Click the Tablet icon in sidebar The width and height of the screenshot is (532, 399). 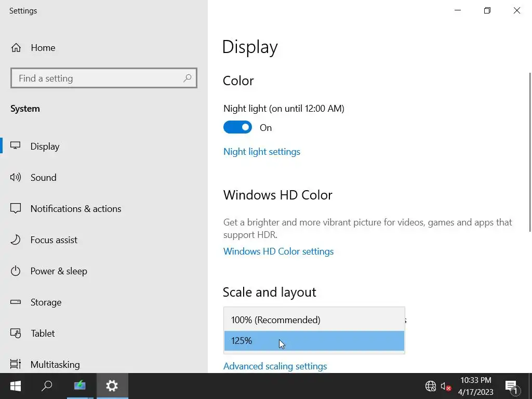(15, 333)
